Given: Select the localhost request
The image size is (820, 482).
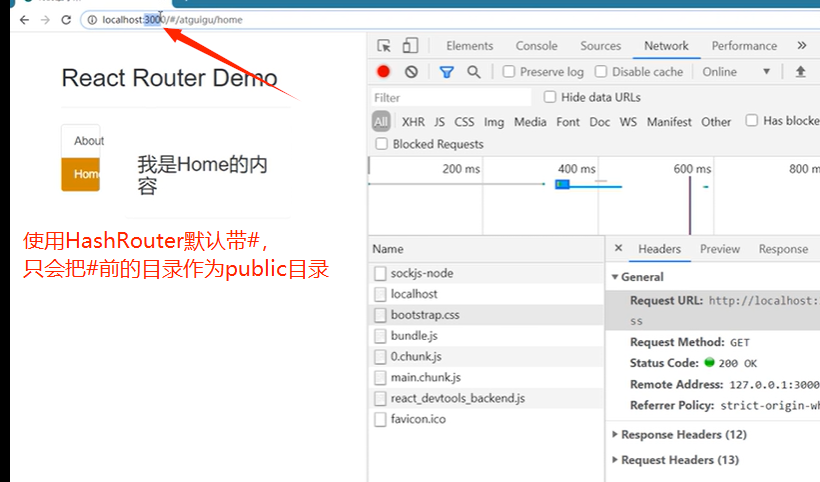Looking at the screenshot, I should (x=486, y=294).
